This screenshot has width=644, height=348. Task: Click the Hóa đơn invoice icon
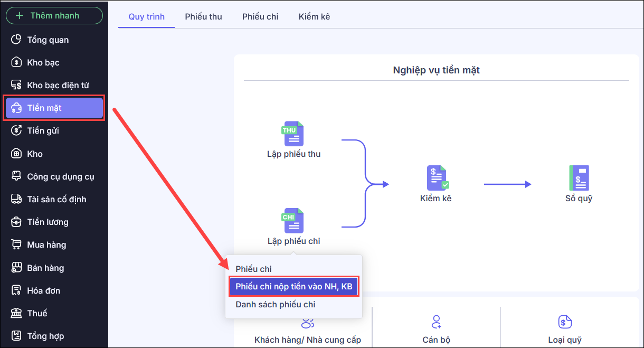[17, 290]
